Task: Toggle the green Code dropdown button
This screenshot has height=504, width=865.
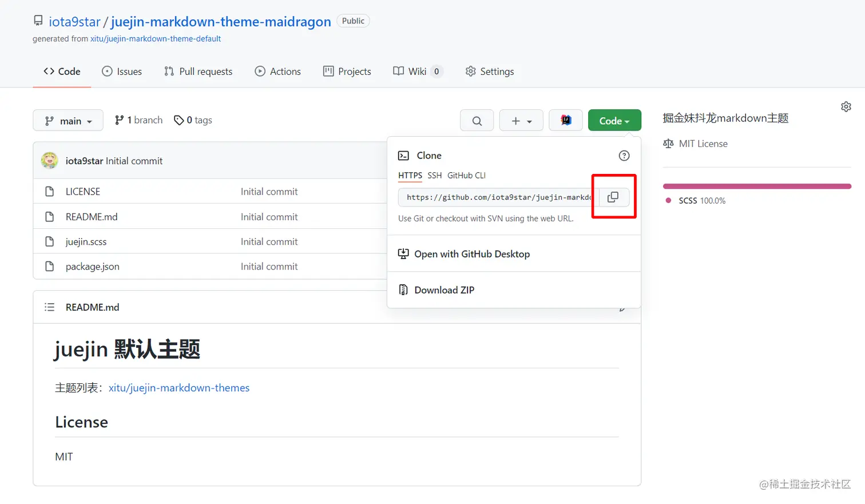Action: [x=614, y=121]
